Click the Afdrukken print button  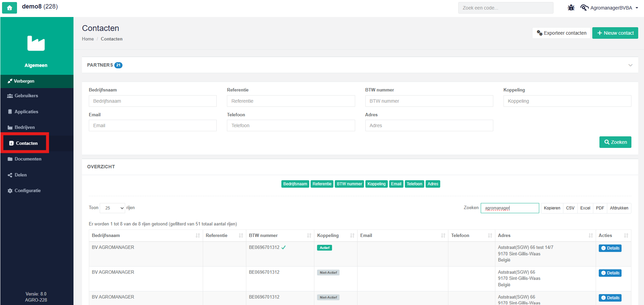[x=619, y=208]
